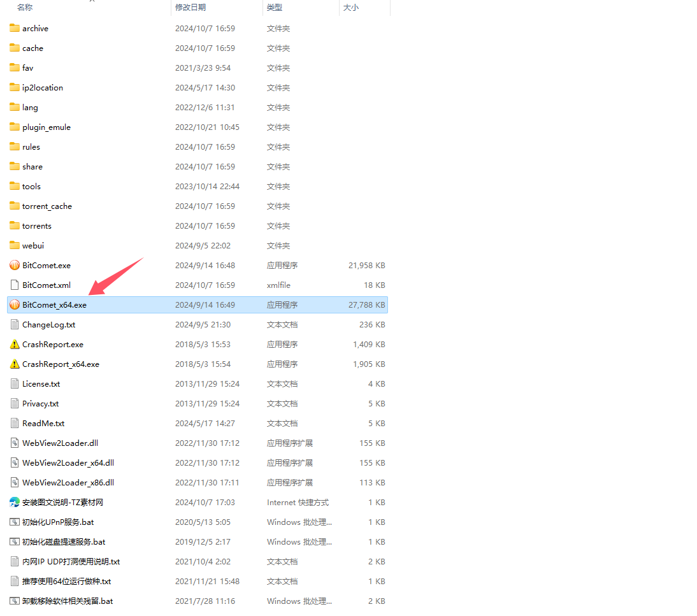Click the date 2021/11/21 15:48
Viewport: 697px width, 616px height.
coord(207,582)
